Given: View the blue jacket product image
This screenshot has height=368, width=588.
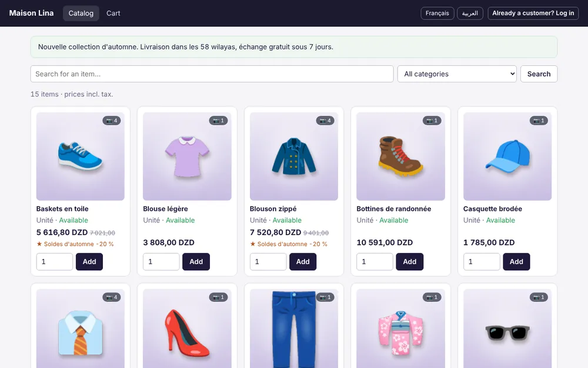Looking at the screenshot, I should pyautogui.click(x=293, y=156).
